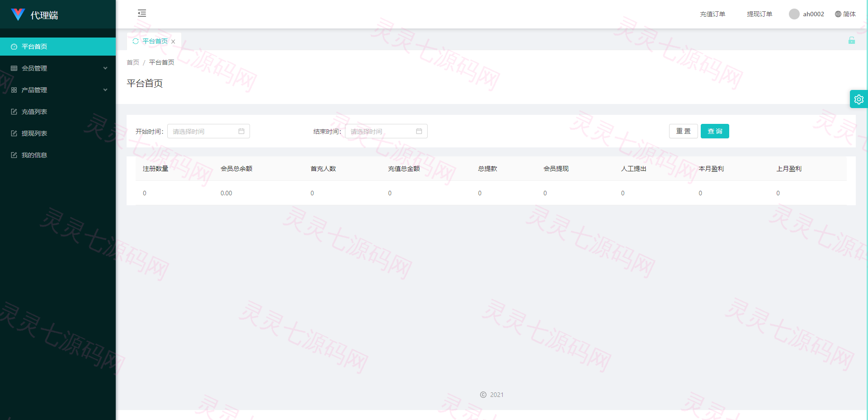Viewport: 868px width, 420px height.
Task: Expand the 产品管理 submenu arrow
Action: click(x=105, y=90)
